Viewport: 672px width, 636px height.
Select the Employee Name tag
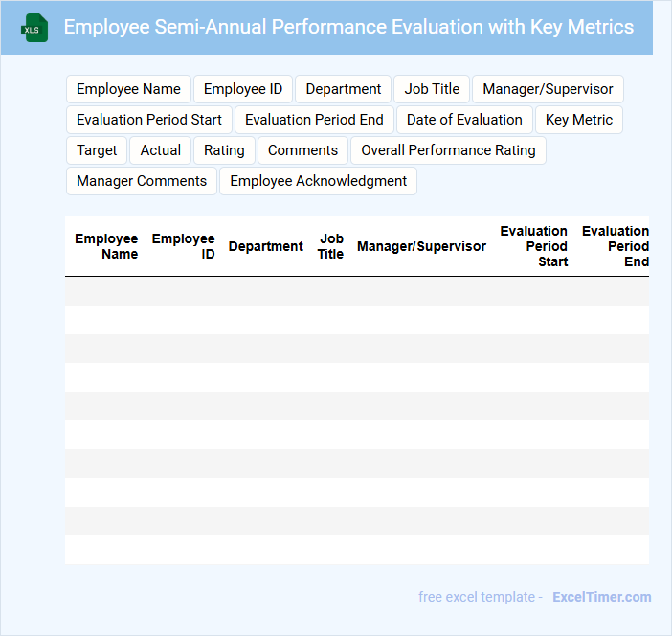(x=128, y=89)
